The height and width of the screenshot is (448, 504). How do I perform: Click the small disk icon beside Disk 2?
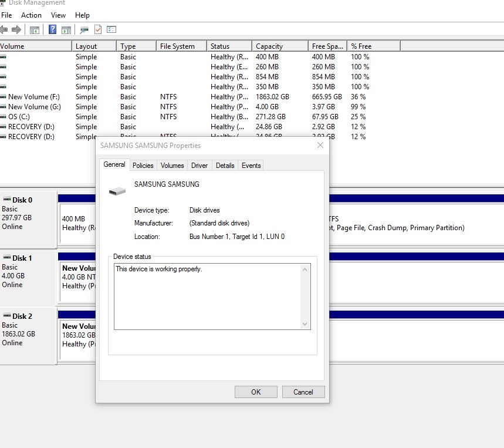pos(7,316)
